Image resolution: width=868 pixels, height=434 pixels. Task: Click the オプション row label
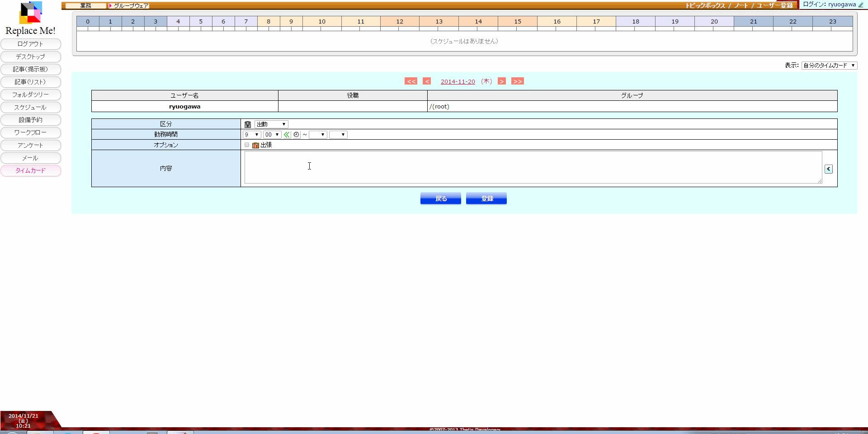tap(166, 145)
